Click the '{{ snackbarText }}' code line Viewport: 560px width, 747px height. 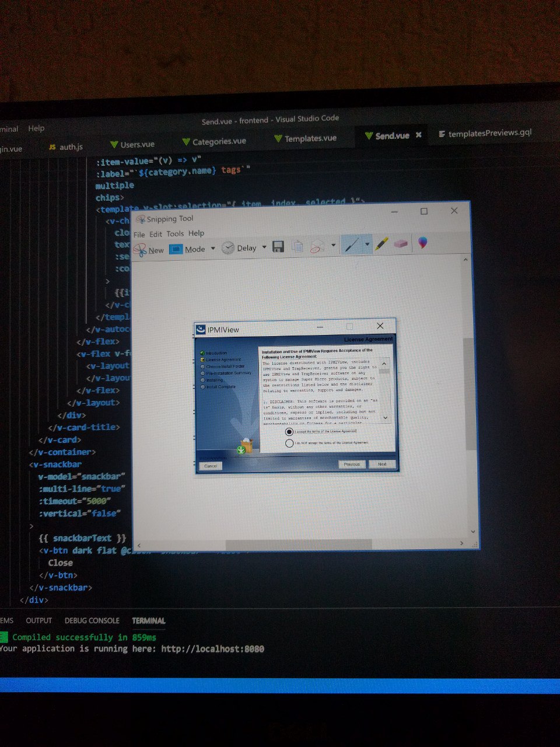82,538
